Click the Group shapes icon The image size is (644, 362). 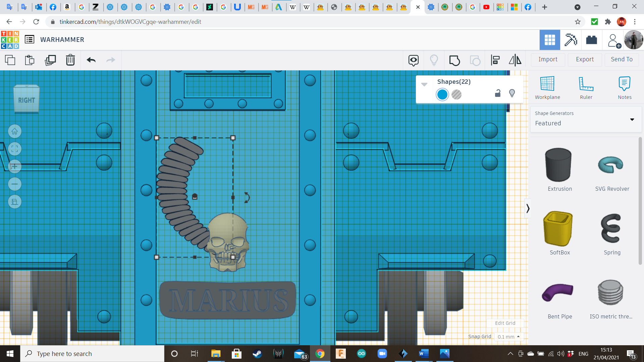tap(454, 60)
